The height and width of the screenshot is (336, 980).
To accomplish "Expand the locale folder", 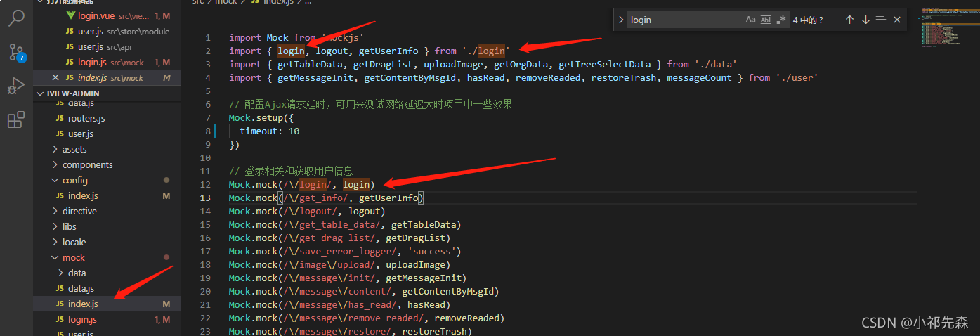I will [x=107, y=242].
